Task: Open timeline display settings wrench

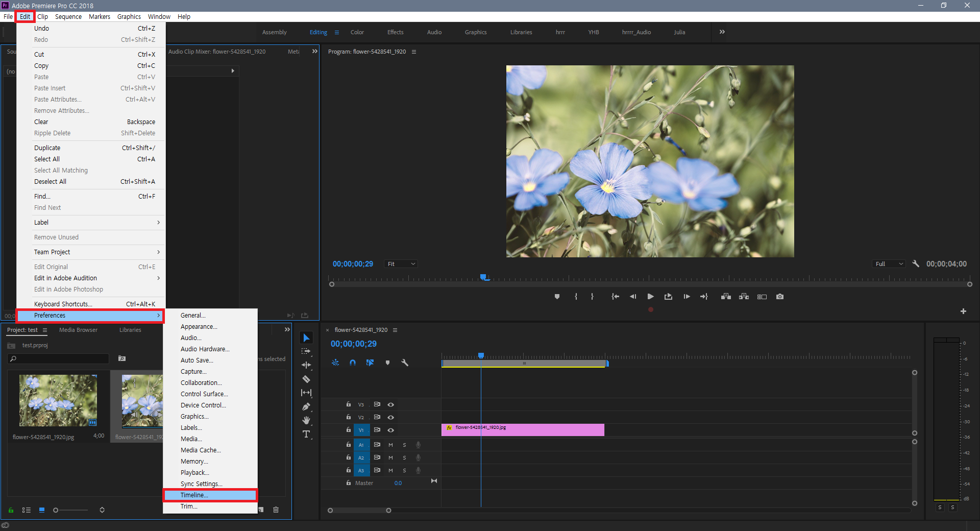Action: tap(405, 363)
